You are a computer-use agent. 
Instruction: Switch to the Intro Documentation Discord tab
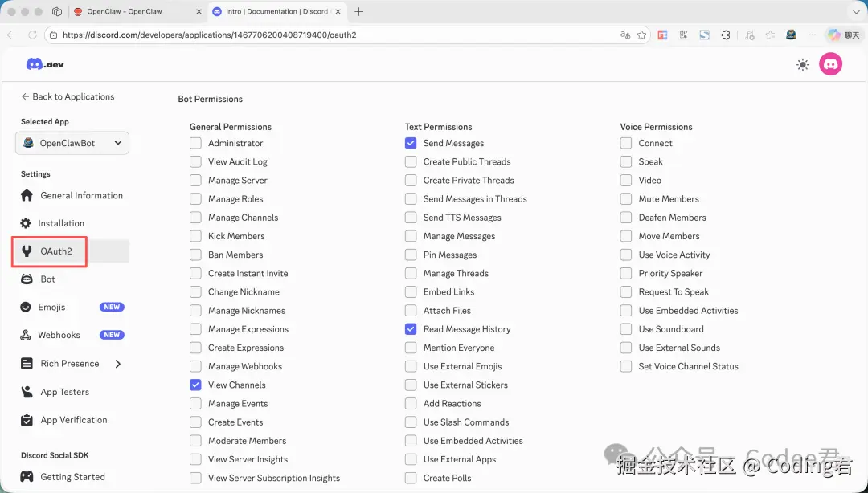[276, 11]
